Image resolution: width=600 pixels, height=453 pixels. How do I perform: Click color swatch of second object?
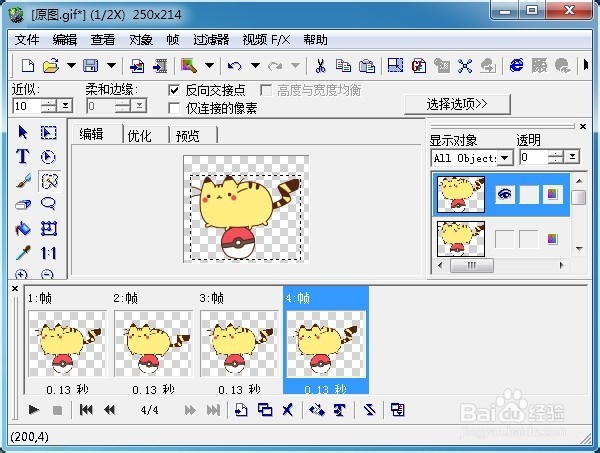tap(553, 239)
